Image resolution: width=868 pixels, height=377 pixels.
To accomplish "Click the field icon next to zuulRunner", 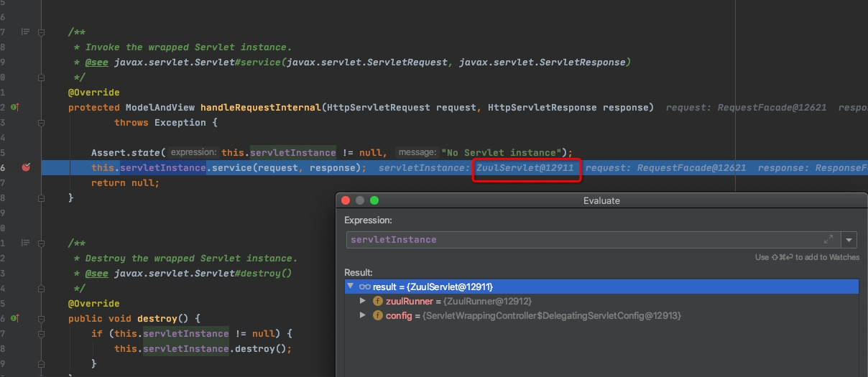I will pos(378,302).
